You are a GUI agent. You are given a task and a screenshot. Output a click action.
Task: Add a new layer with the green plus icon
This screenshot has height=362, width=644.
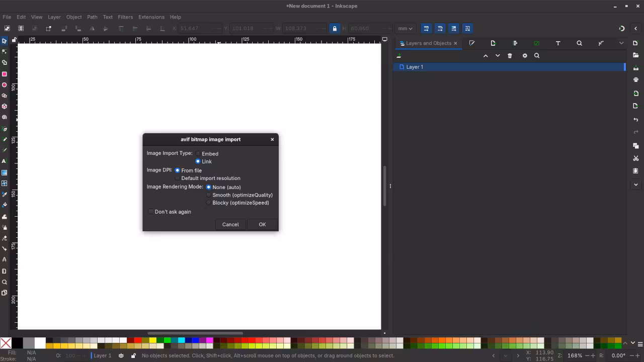tap(399, 55)
